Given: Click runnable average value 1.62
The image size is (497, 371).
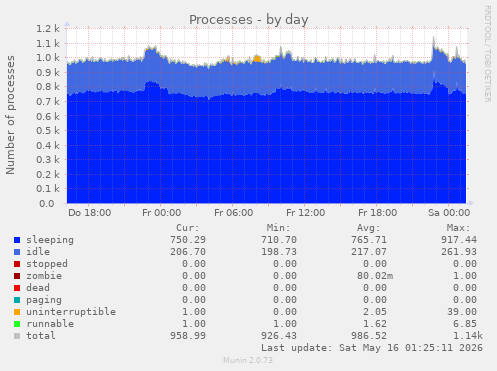Looking at the screenshot, I should [375, 324].
